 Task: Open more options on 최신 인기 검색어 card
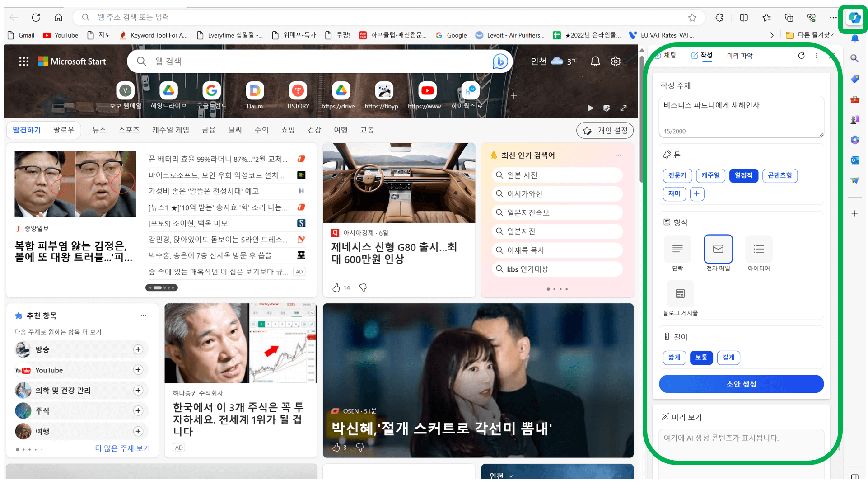618,155
